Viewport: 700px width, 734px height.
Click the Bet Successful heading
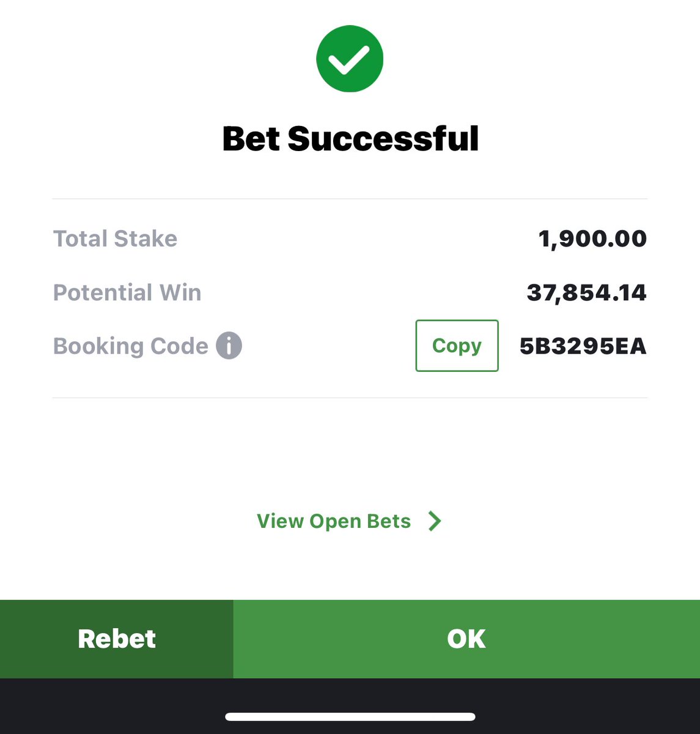[x=350, y=138]
